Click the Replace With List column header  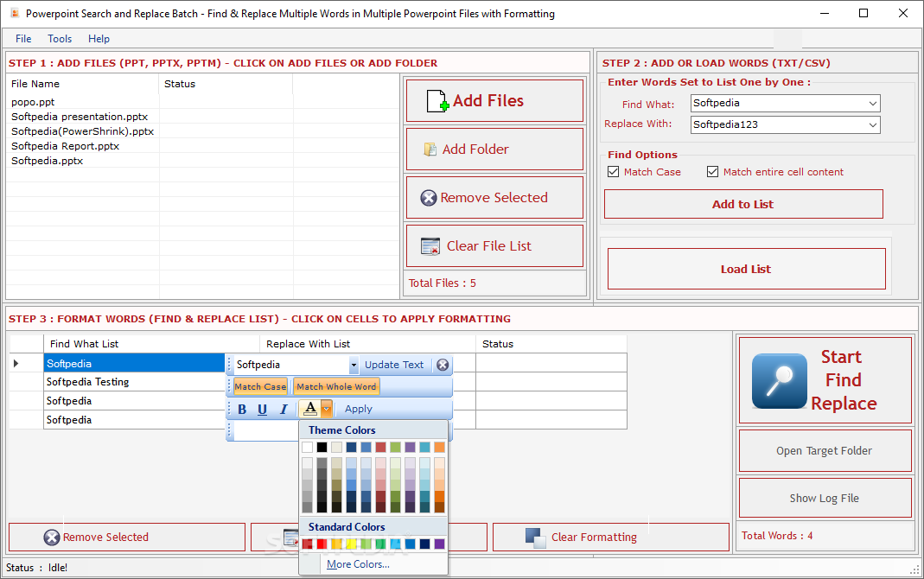point(367,344)
